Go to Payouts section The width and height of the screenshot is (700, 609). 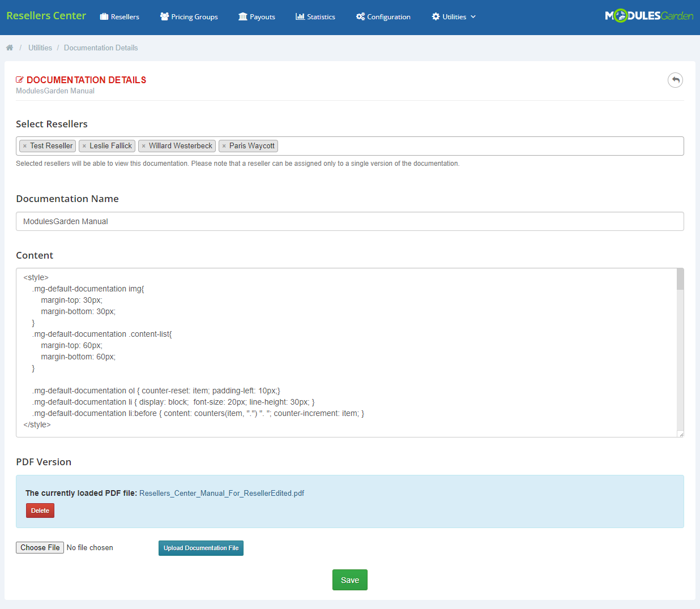(257, 17)
